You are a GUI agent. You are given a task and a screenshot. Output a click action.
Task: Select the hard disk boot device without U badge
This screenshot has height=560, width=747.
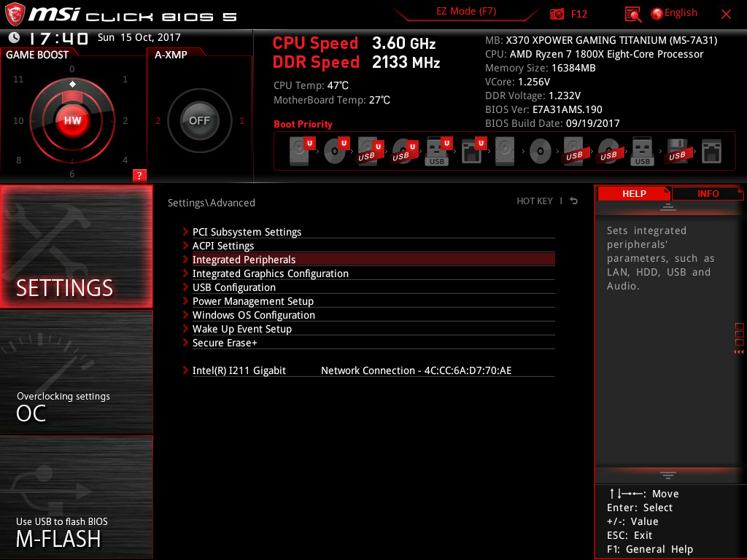(x=505, y=152)
